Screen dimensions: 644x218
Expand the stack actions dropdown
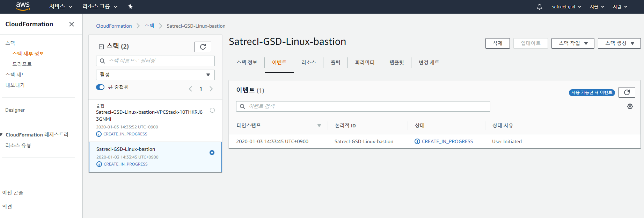[572, 43]
